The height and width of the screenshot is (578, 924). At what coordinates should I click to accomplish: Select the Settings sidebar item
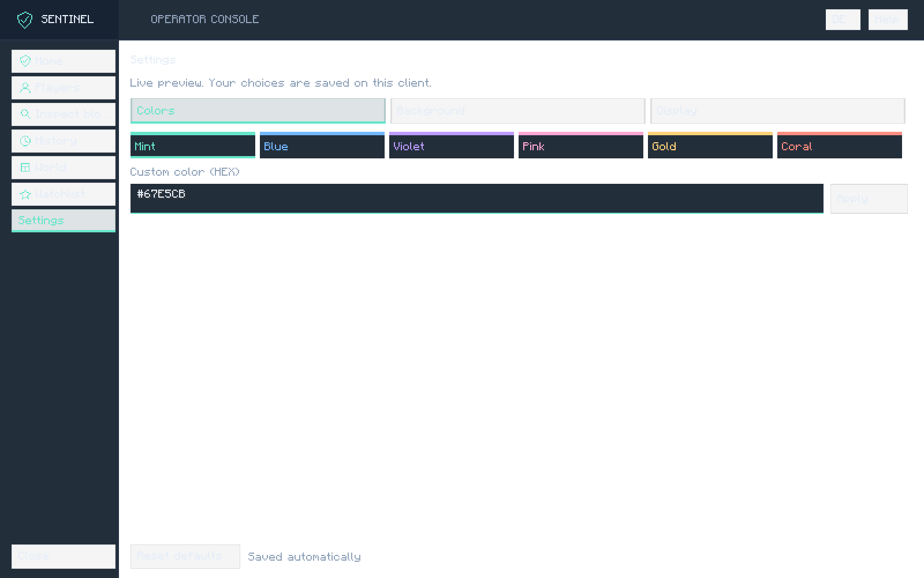64,220
